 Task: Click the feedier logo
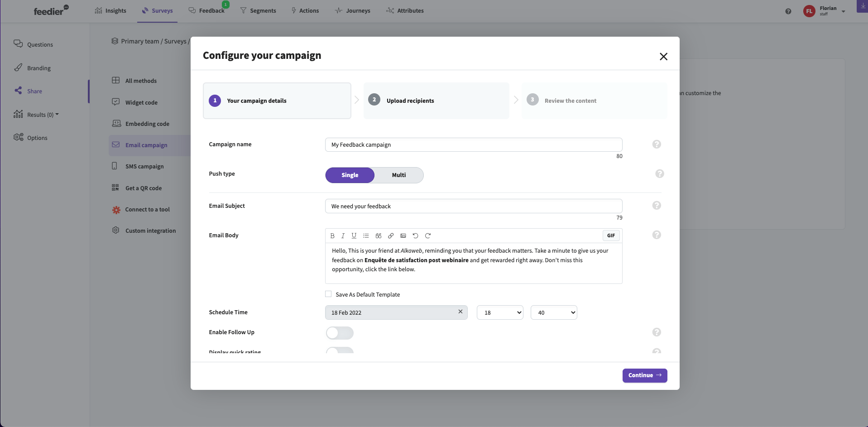tap(51, 10)
